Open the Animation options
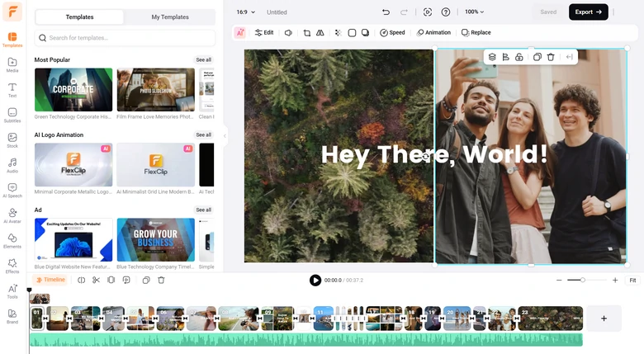Image resolution: width=644 pixels, height=354 pixels. 433,32
